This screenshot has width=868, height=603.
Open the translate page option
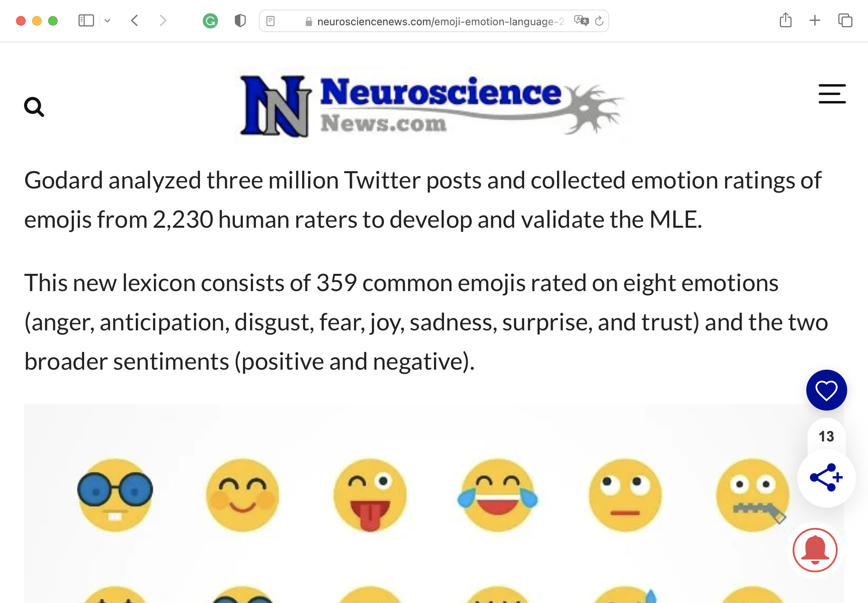(581, 21)
